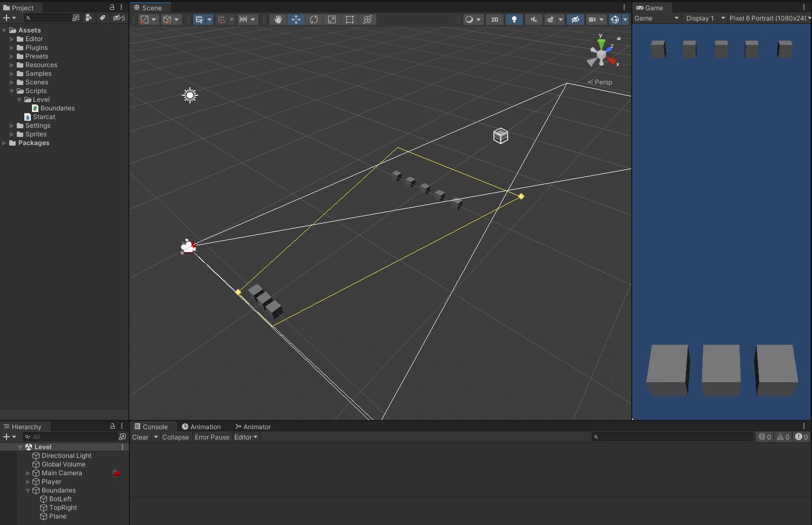The width and height of the screenshot is (812, 525).
Task: Select the Hand view tool
Action: [278, 19]
